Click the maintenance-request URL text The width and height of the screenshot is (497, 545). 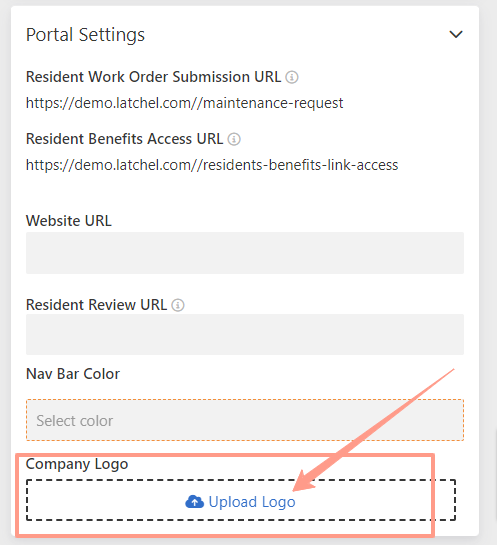185,103
